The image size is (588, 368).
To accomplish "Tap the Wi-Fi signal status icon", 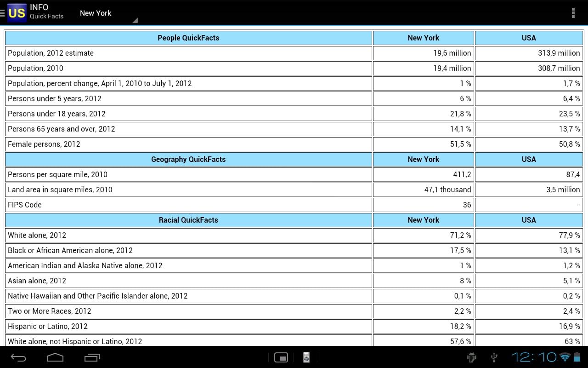I will point(565,357).
